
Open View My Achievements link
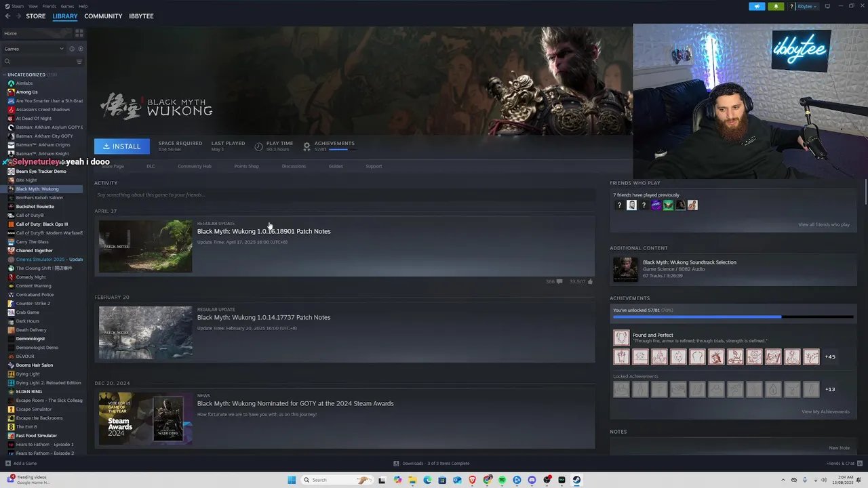[825, 411]
